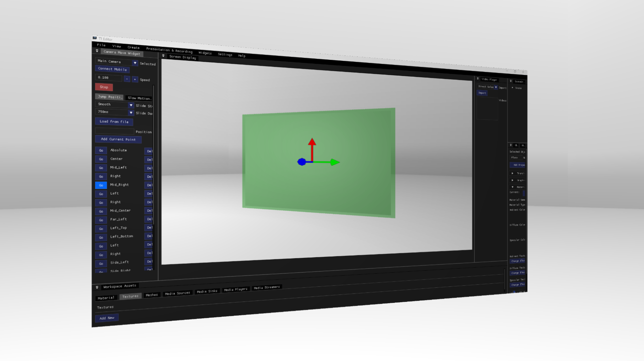Expand the Scene tree node
The height and width of the screenshot is (361, 644).
(513, 88)
